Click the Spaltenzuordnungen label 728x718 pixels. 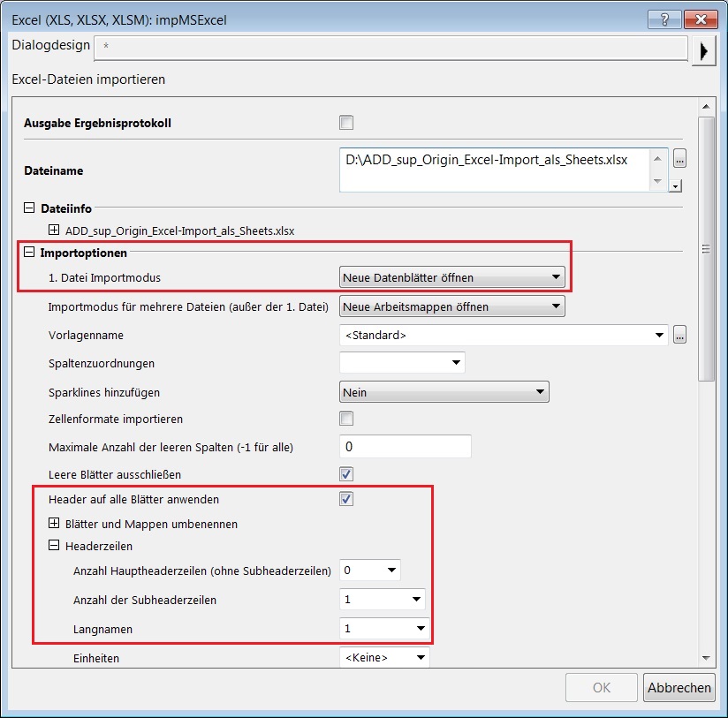tap(102, 363)
